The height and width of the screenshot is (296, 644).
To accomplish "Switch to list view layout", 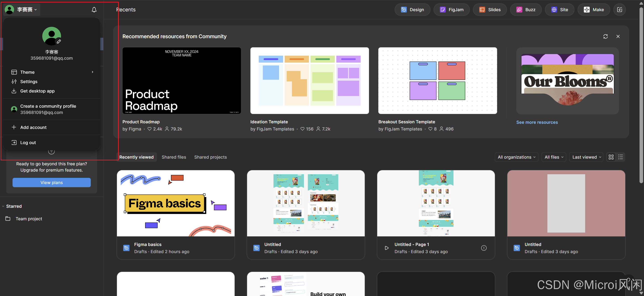I will tap(620, 157).
